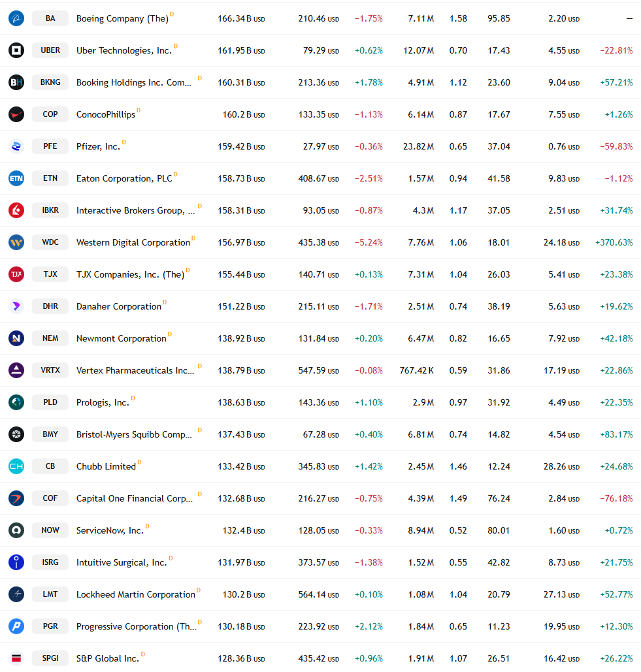The height and width of the screenshot is (672, 641).
Task: Click ServiceNow's relative volume 0.52
Action: tap(458, 530)
